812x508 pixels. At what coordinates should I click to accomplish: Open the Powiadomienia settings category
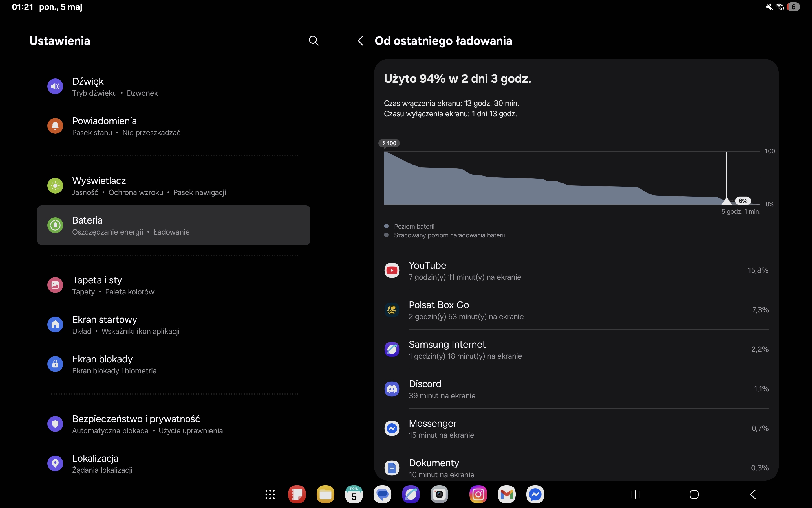[x=174, y=126]
